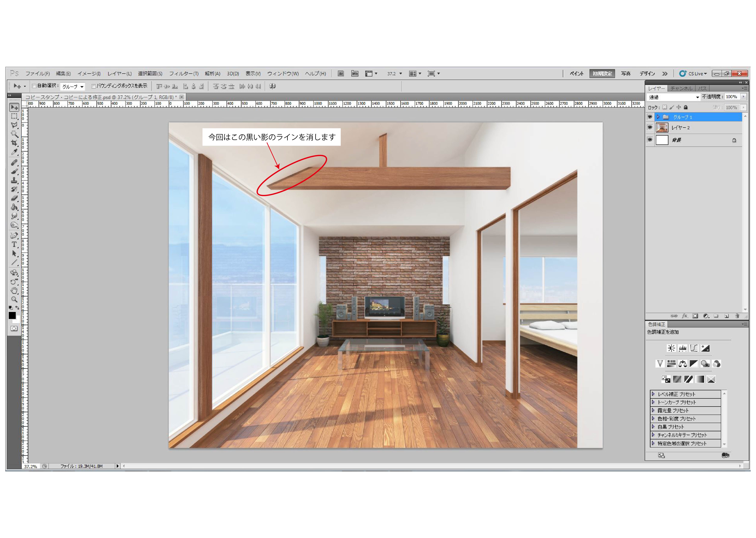This screenshot has height=538, width=756.
Task: Select the Eraser tool
Action: point(14,198)
